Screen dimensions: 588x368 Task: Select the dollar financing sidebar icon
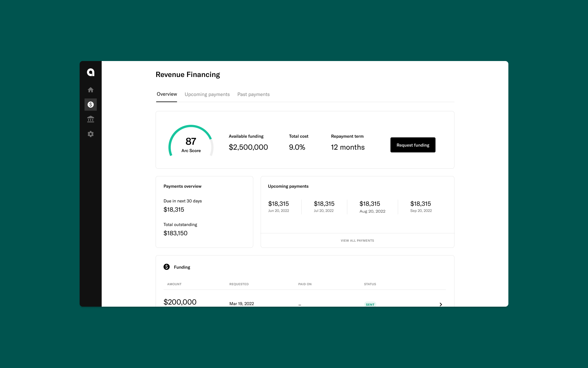pyautogui.click(x=91, y=105)
